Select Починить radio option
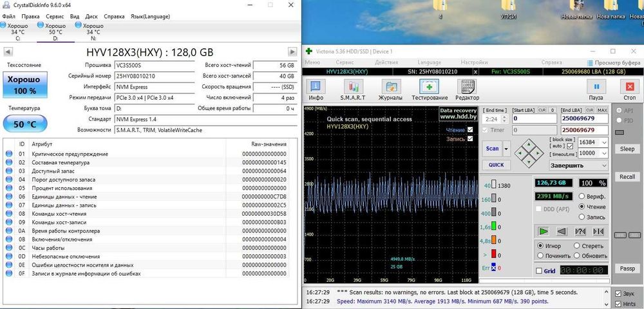Image resolution: width=644 pixels, height=309 pixels. coord(540,256)
